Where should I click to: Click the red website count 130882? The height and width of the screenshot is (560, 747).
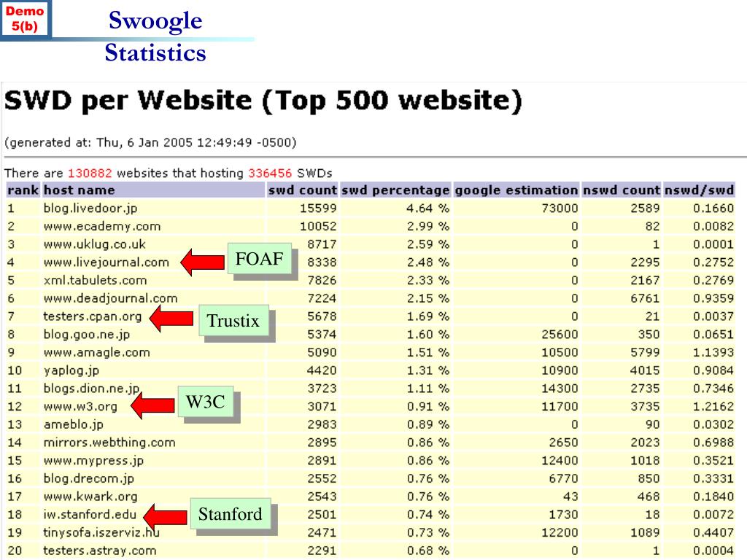click(x=90, y=173)
